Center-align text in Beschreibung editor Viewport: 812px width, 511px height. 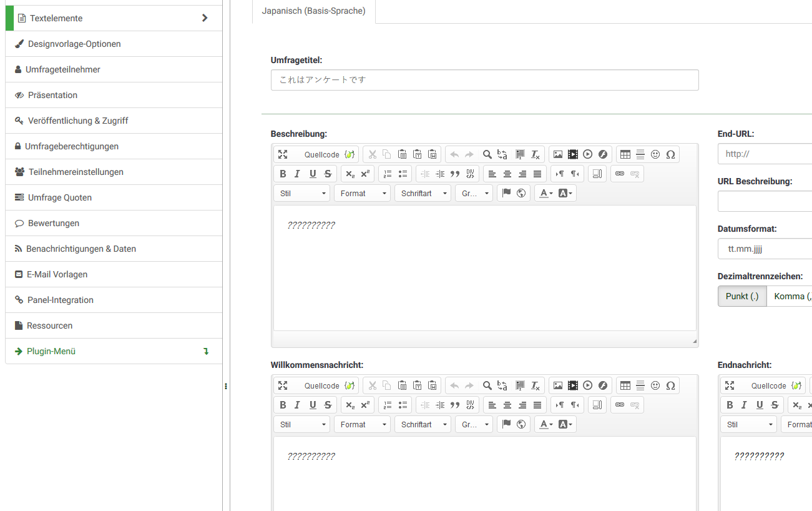507,174
